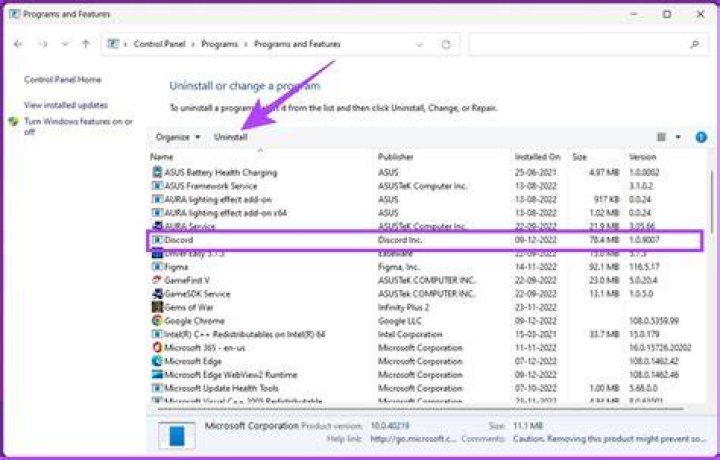Click the search magnifier icon
The width and height of the screenshot is (720, 460).
coord(694,45)
